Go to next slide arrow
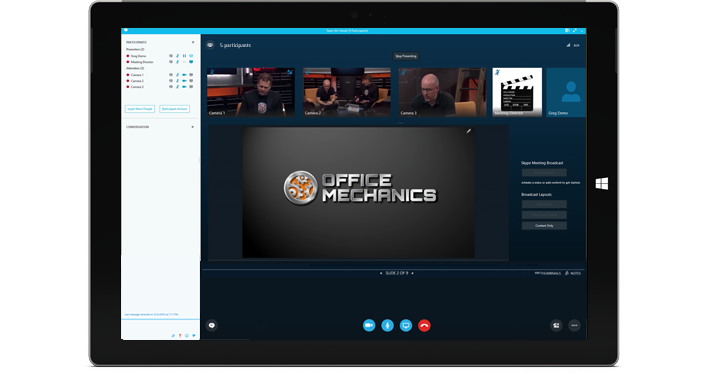This screenshot has height=374, width=713. (x=412, y=273)
